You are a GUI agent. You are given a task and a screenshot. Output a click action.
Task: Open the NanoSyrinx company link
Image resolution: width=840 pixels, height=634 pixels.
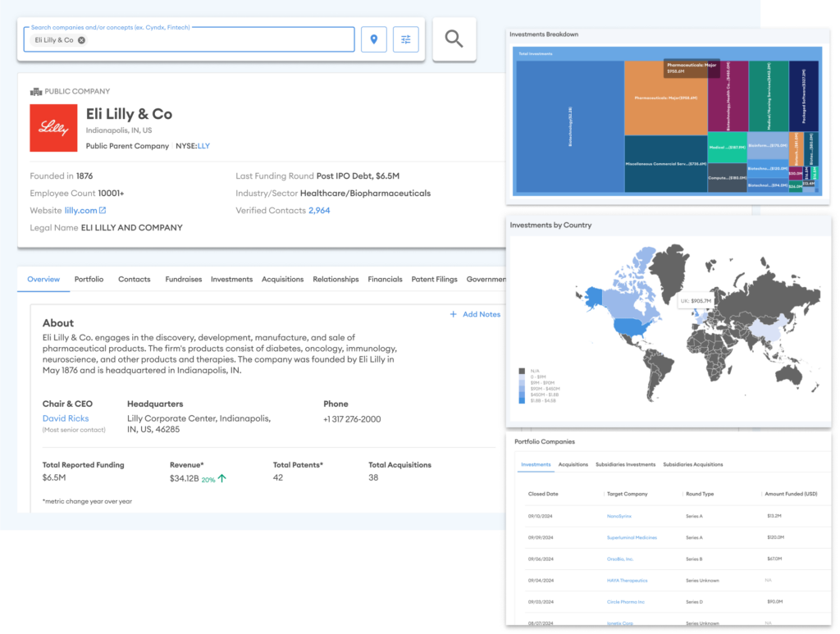pos(619,516)
